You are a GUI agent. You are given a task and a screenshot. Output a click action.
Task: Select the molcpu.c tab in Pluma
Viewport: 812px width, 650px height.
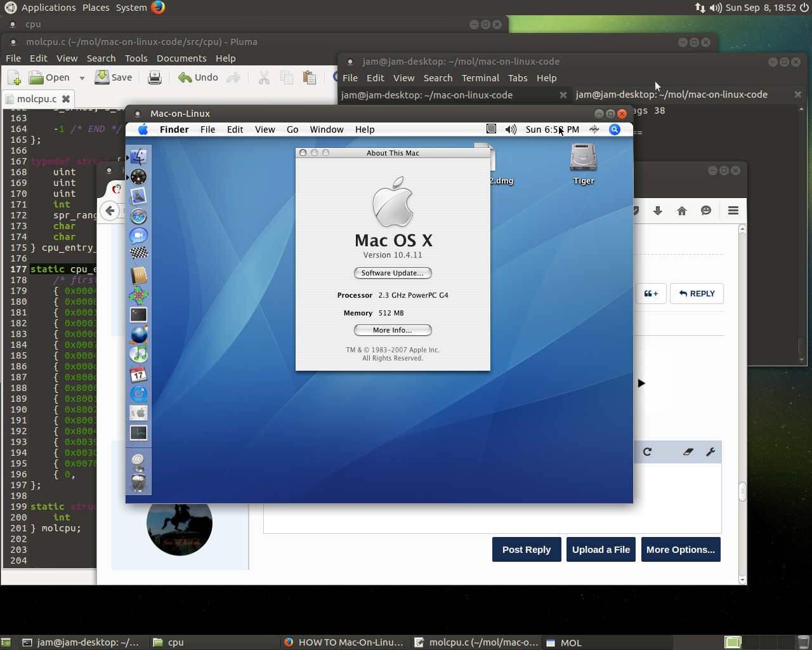tap(38, 99)
